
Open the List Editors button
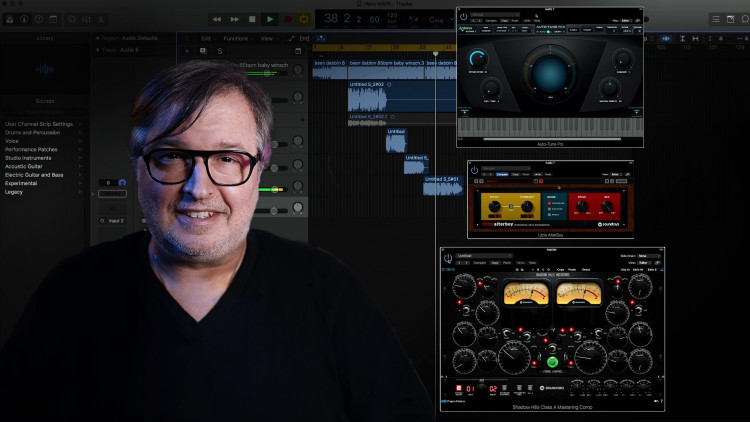tap(716, 19)
